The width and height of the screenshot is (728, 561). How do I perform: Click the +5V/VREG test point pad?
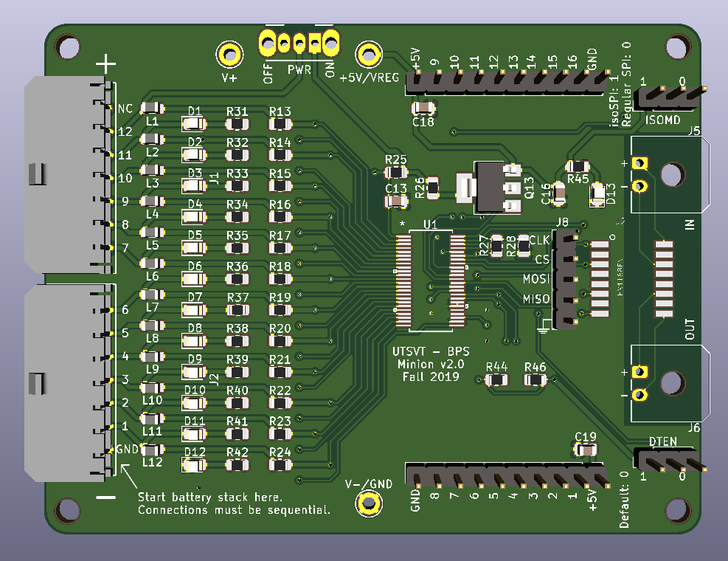click(x=369, y=55)
